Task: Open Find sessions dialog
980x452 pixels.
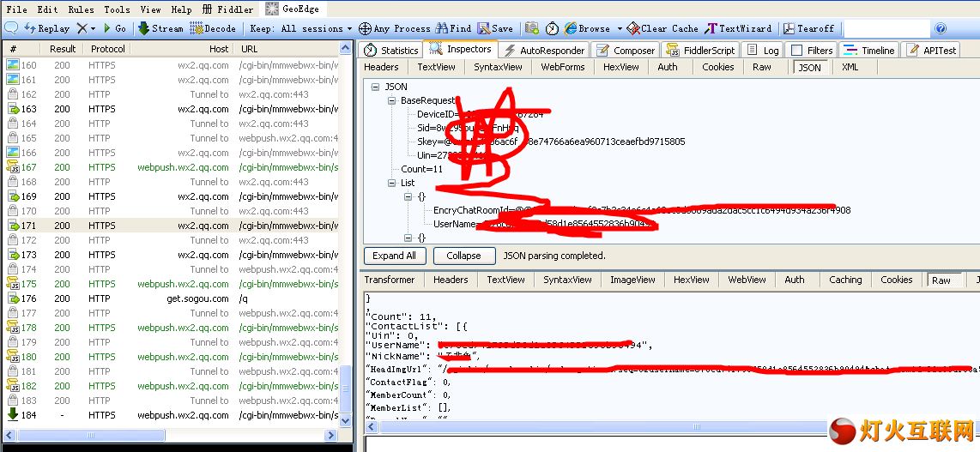Action: [x=453, y=28]
